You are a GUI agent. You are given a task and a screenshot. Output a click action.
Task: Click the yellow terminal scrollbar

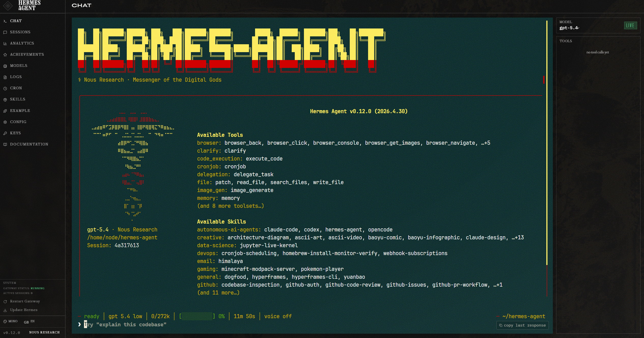(547, 142)
